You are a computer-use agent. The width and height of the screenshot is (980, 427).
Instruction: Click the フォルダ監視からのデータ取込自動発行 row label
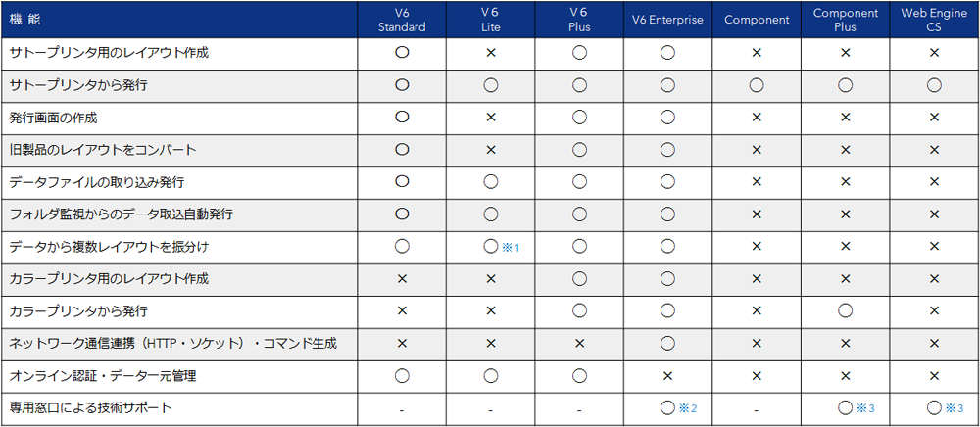(x=122, y=214)
